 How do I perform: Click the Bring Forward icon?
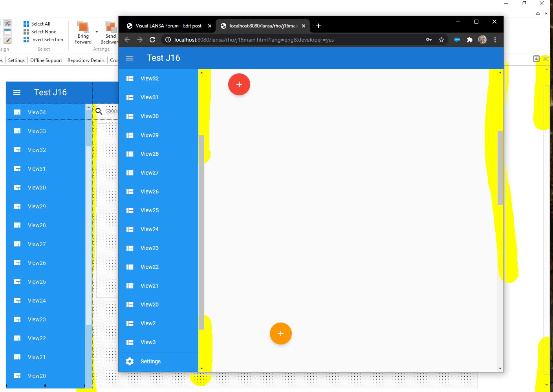coord(83,27)
